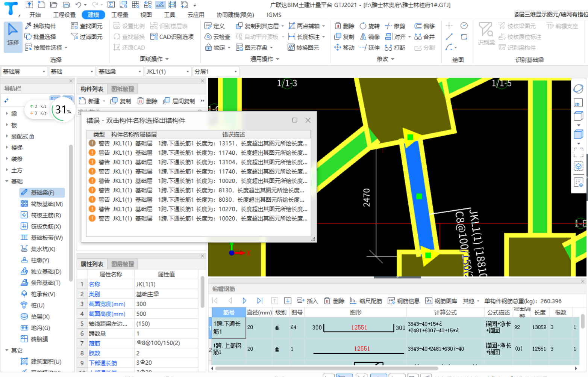Switch to 图层管理 tab

(123, 264)
